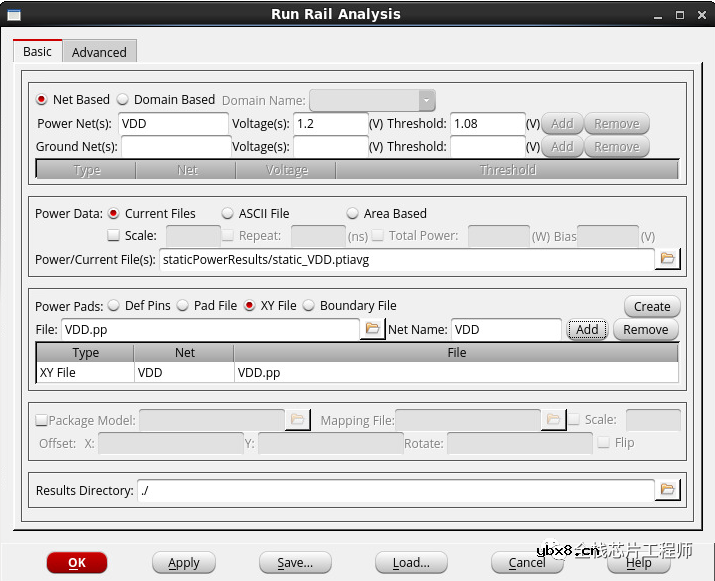
Task: Select the Domain Based radio option
Action: pos(123,100)
